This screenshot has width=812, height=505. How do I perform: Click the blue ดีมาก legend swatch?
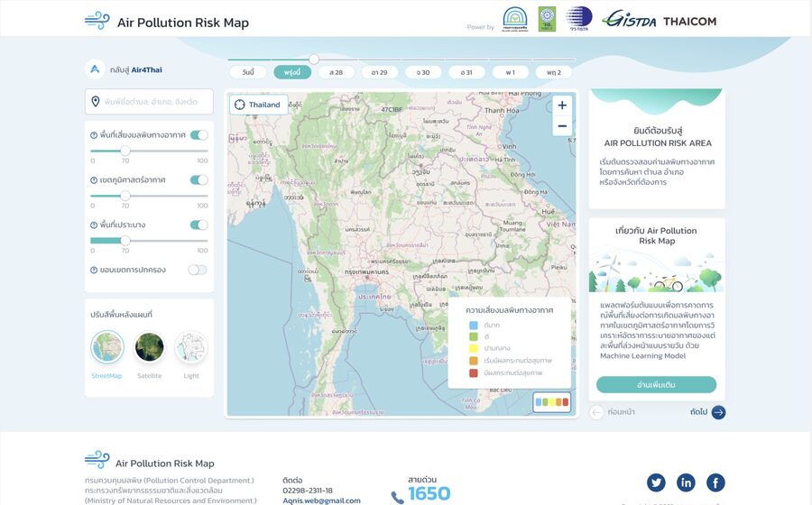[473, 326]
